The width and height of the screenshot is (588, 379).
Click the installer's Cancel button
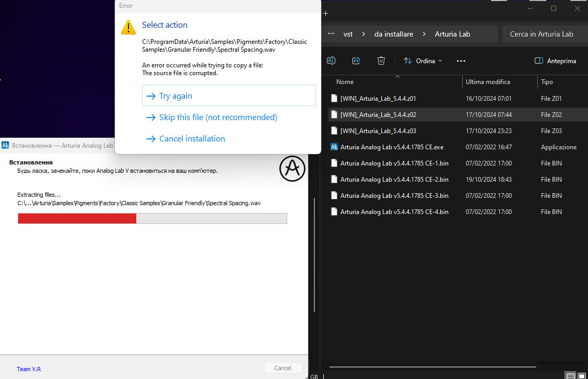(283, 368)
